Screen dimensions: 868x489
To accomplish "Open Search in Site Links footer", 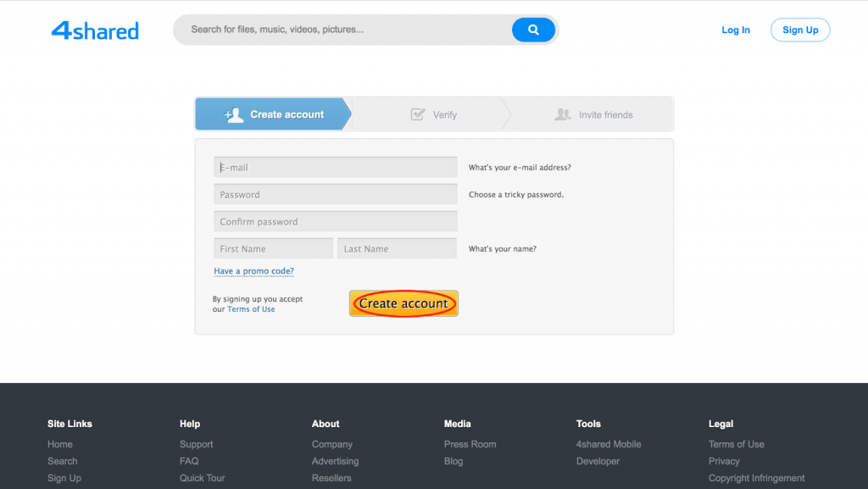I will 62,461.
